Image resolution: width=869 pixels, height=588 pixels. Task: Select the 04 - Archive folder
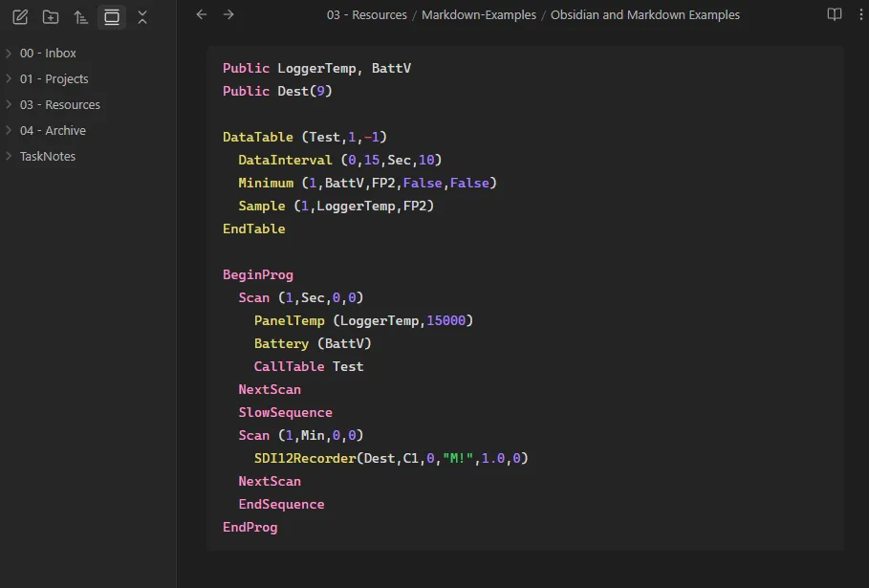point(54,131)
